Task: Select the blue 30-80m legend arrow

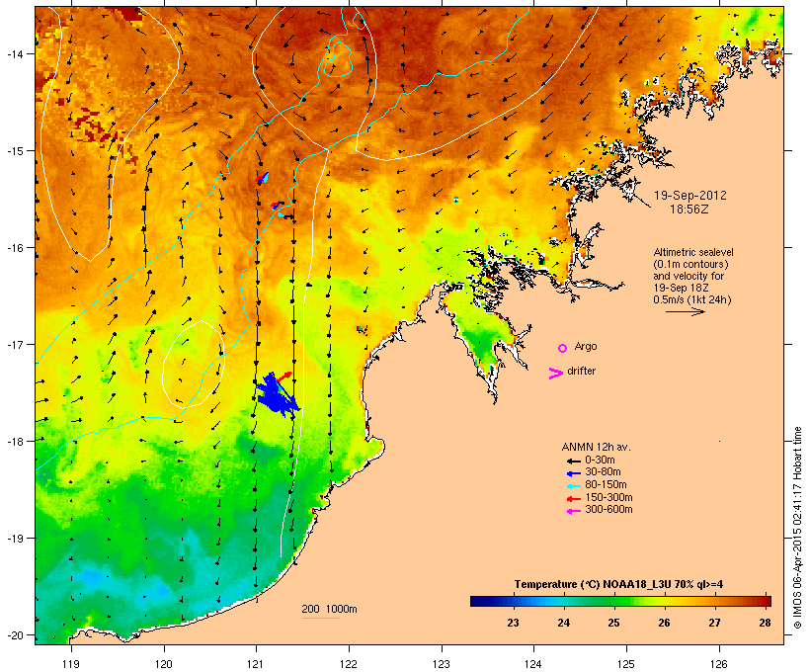Action: 573,473
